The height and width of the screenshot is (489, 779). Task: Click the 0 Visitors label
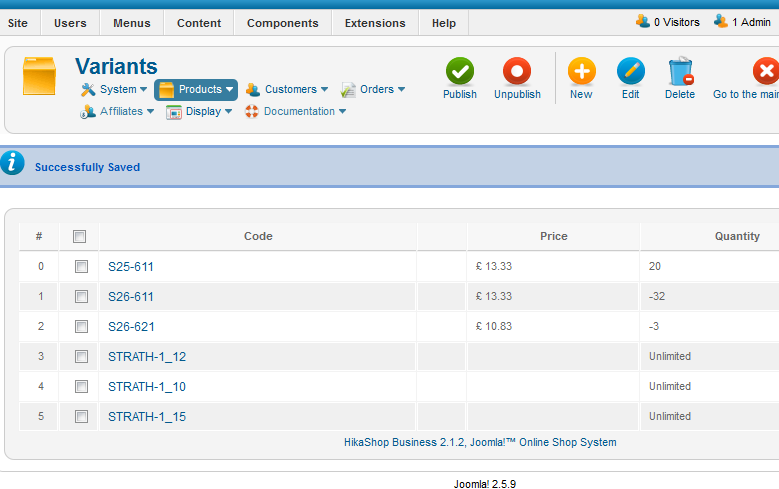coord(677,22)
